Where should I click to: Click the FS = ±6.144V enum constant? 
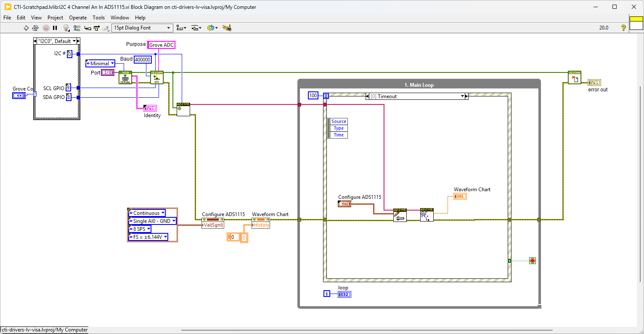[148, 237]
